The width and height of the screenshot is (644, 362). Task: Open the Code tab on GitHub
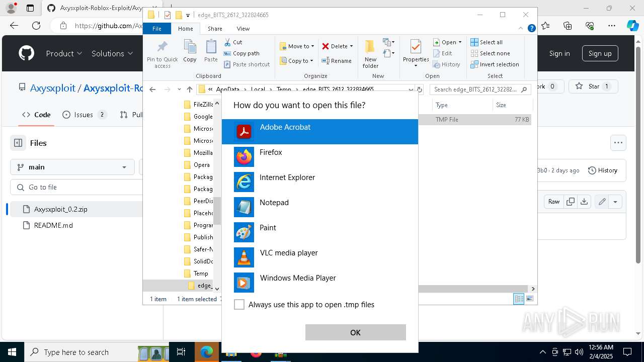pos(36,115)
